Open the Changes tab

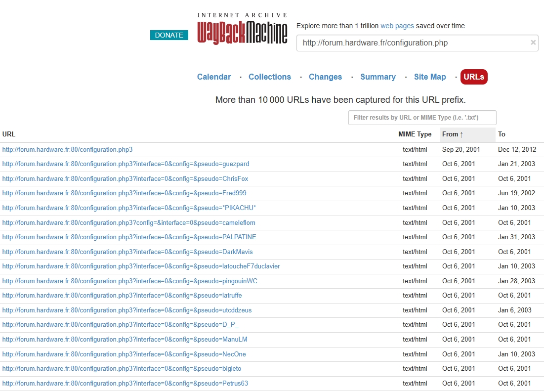(x=325, y=77)
